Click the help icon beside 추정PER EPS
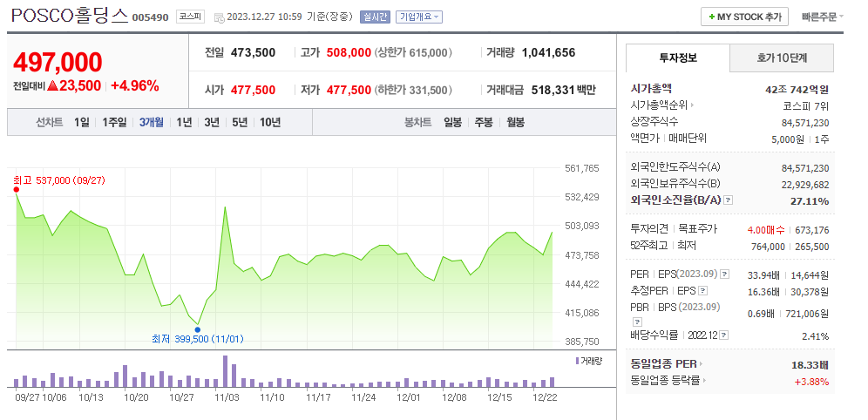The height and width of the screenshot is (420, 868). 702,291
